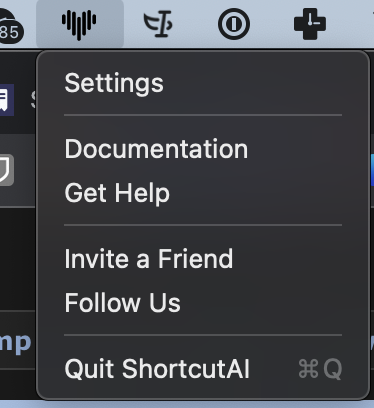Click the ⌘Q shortcut hint

coord(320,369)
